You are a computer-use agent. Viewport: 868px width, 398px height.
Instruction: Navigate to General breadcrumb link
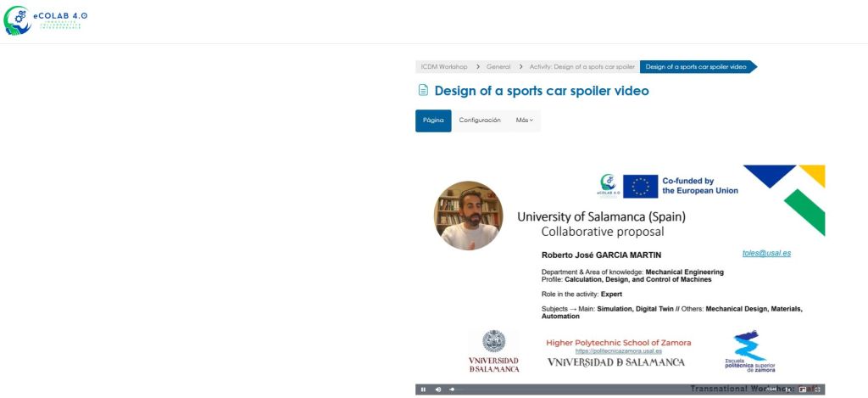[498, 67]
